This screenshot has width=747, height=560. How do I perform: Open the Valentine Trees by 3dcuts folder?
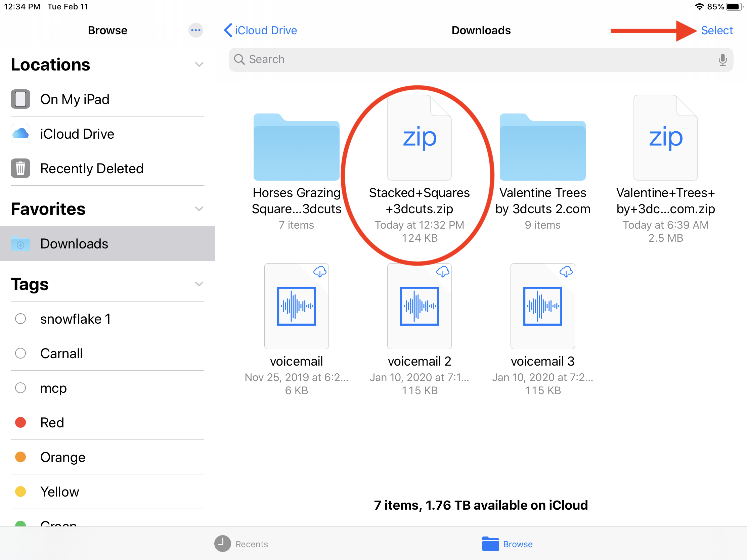click(x=542, y=147)
